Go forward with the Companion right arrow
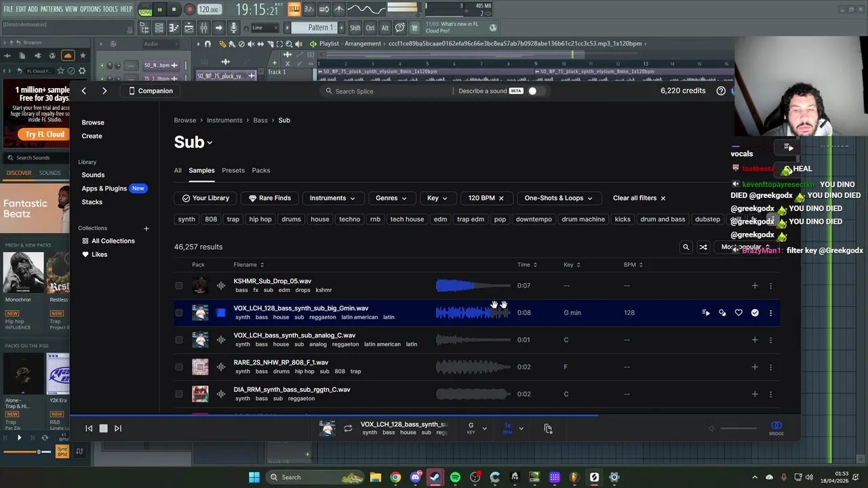 pos(104,91)
